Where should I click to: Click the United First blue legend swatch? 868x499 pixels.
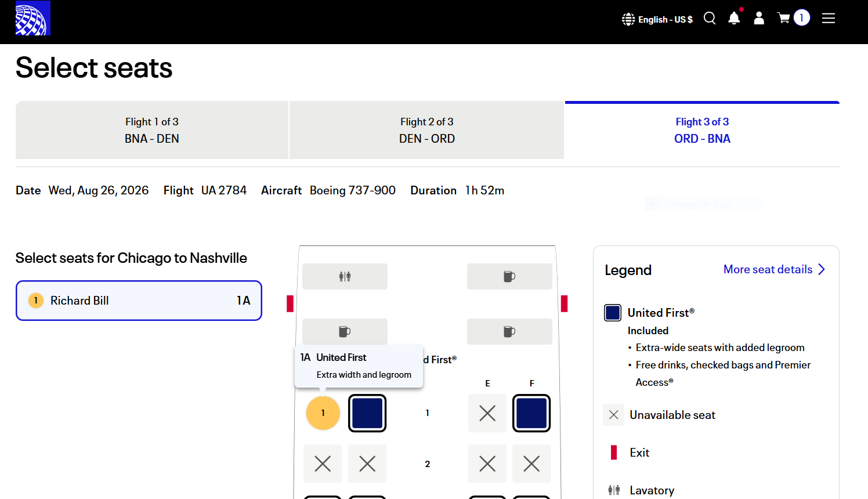[x=613, y=313]
